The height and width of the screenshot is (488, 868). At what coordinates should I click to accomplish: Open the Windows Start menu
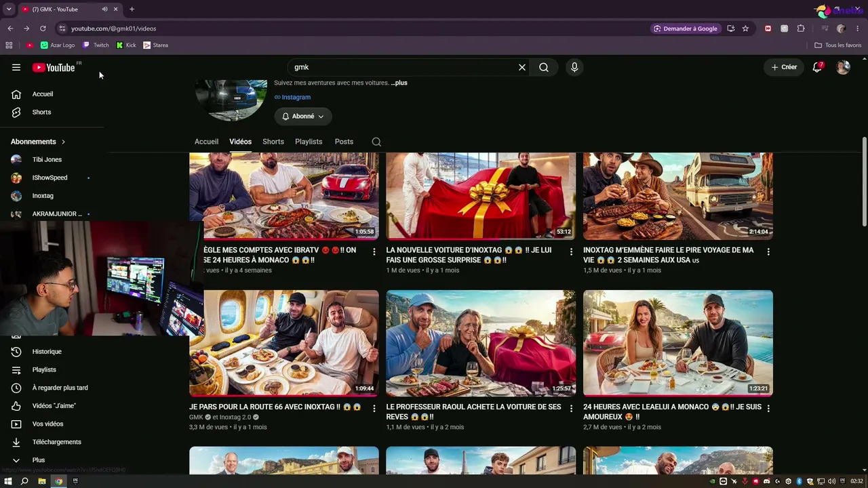[x=8, y=481]
